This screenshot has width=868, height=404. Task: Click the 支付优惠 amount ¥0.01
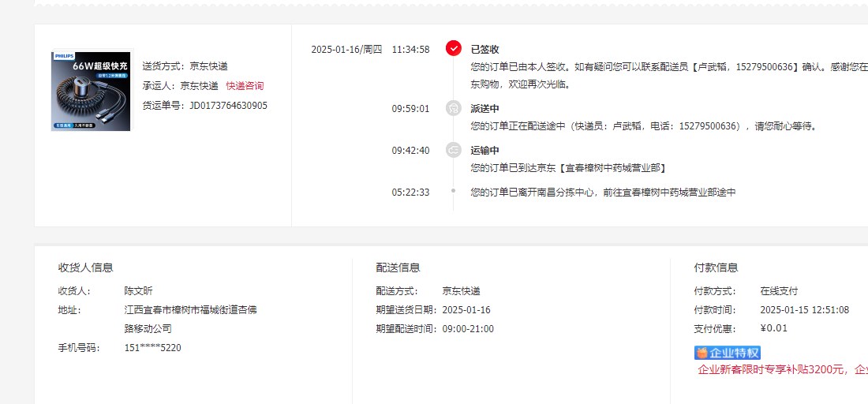coord(774,328)
